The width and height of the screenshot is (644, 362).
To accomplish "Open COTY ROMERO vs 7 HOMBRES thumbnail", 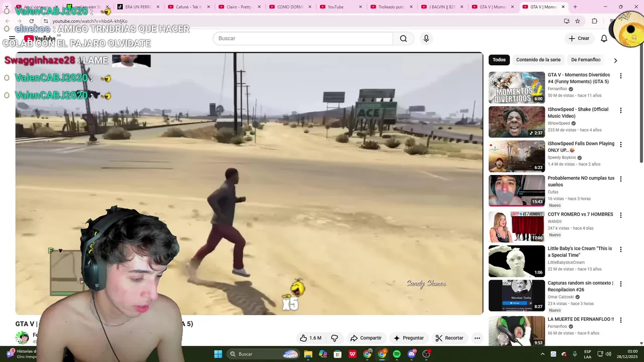I will [517, 227].
